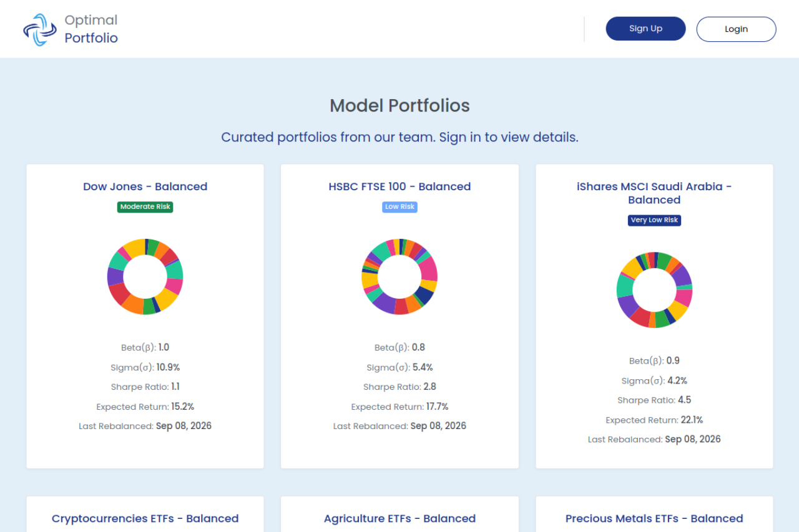Click the Low Risk badge
Screen dimensions: 799x532
(x=399, y=206)
